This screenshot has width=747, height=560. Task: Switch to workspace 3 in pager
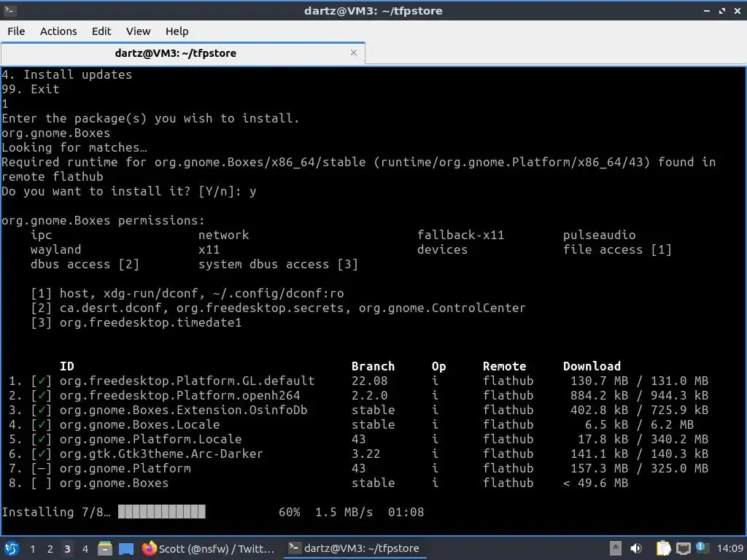(67, 549)
